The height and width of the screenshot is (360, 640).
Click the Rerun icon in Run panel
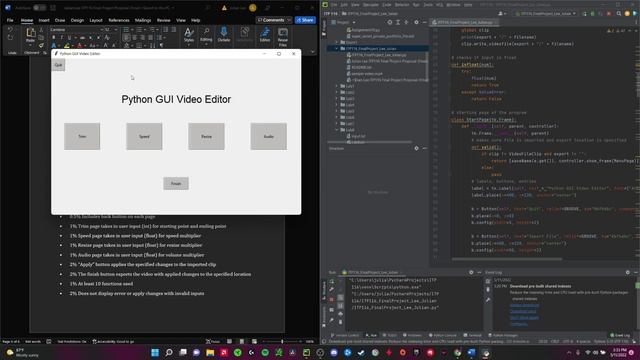[x=331, y=281]
